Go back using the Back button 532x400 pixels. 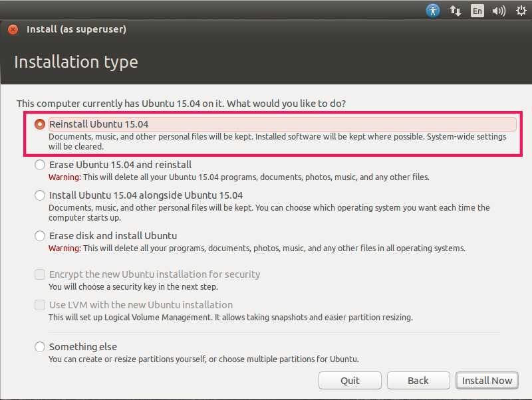click(418, 380)
